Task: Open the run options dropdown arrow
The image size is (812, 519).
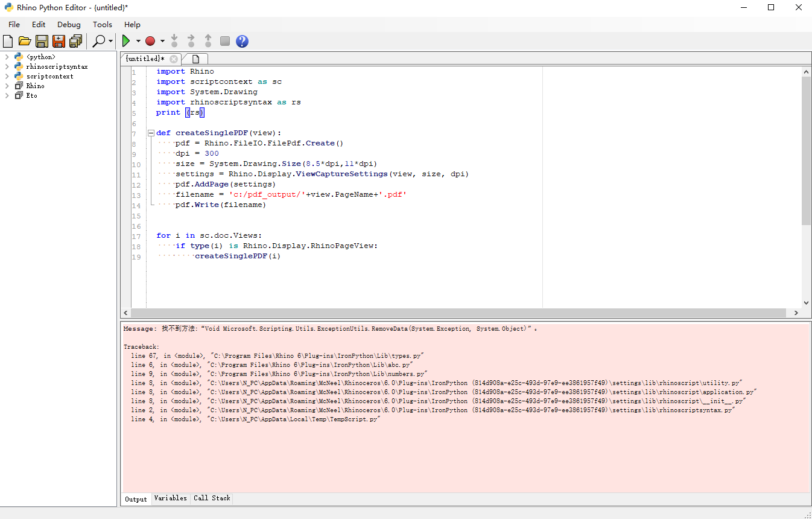Action: point(138,41)
